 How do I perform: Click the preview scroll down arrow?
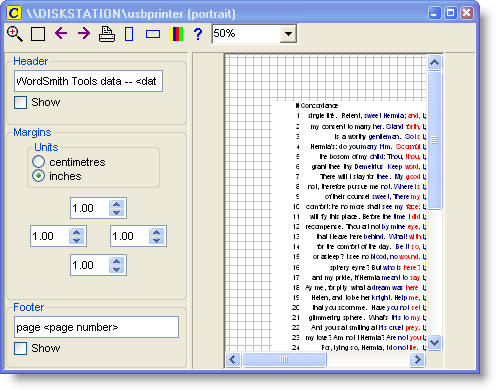434,343
